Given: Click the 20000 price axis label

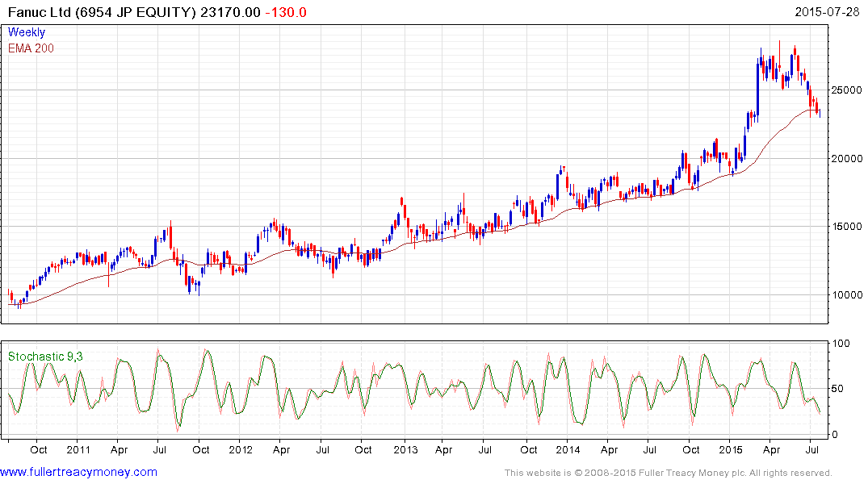Looking at the screenshot, I should [846, 159].
